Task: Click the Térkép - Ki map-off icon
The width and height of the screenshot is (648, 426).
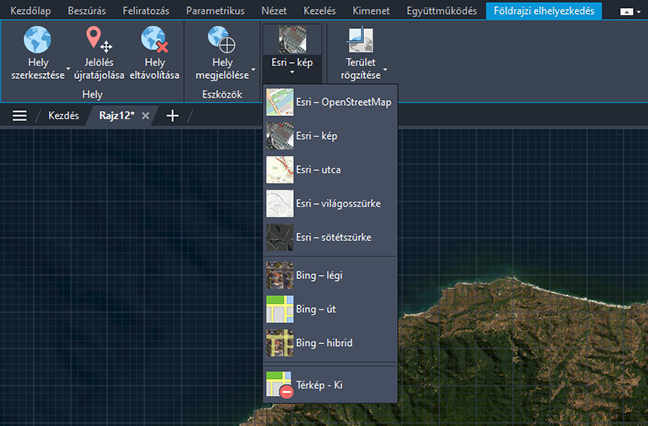Action: tap(280, 385)
